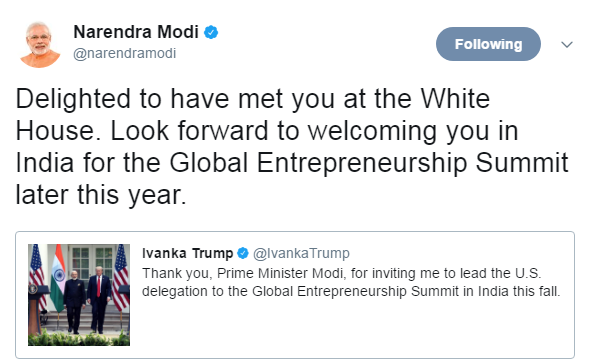Open the @IvankaTrump handle
This screenshot has width=601, height=364.
click(301, 253)
